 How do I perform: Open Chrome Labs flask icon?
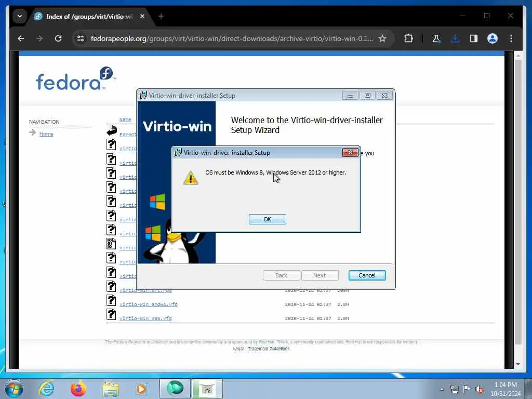(x=436, y=38)
